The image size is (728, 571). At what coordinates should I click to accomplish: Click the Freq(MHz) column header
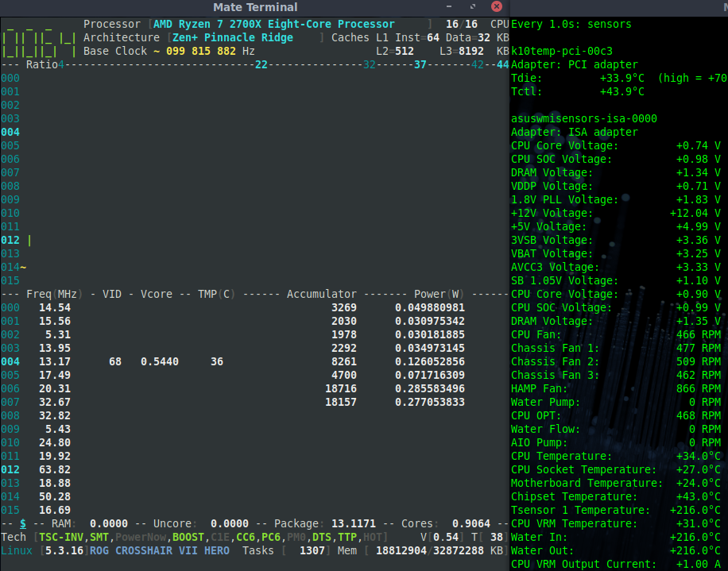click(x=54, y=294)
